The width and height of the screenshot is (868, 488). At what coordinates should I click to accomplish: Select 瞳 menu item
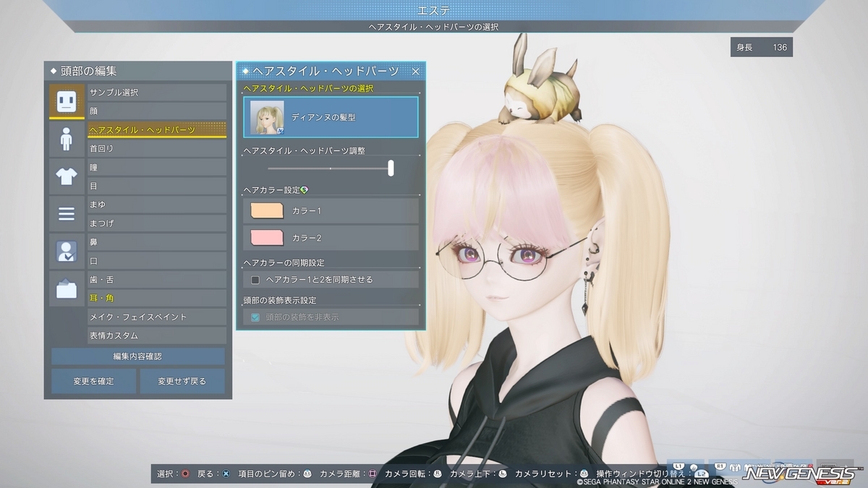[x=157, y=168]
